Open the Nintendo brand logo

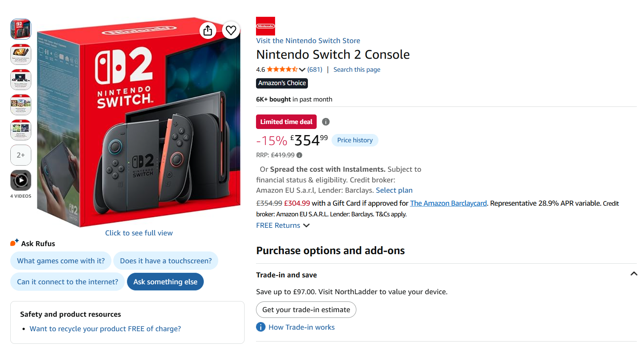click(x=266, y=26)
